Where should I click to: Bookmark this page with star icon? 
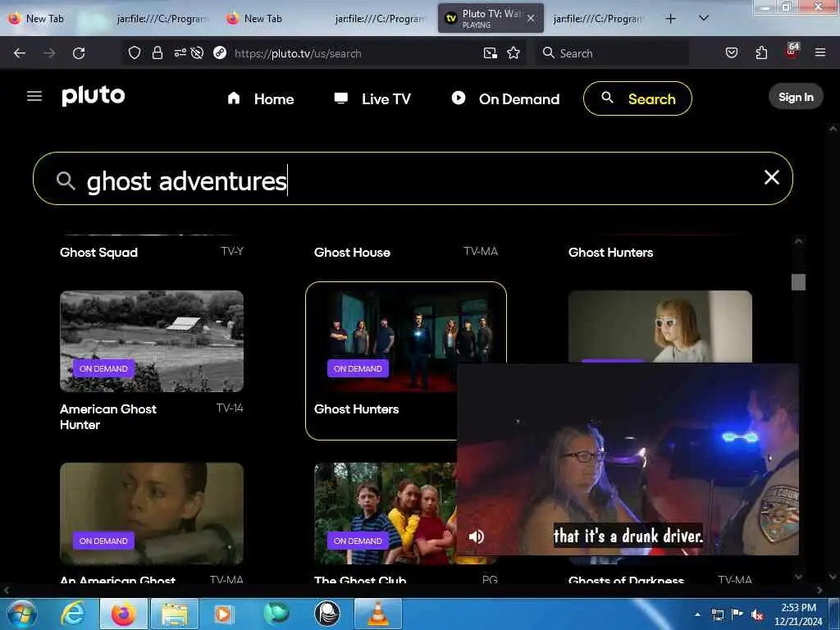tap(514, 52)
